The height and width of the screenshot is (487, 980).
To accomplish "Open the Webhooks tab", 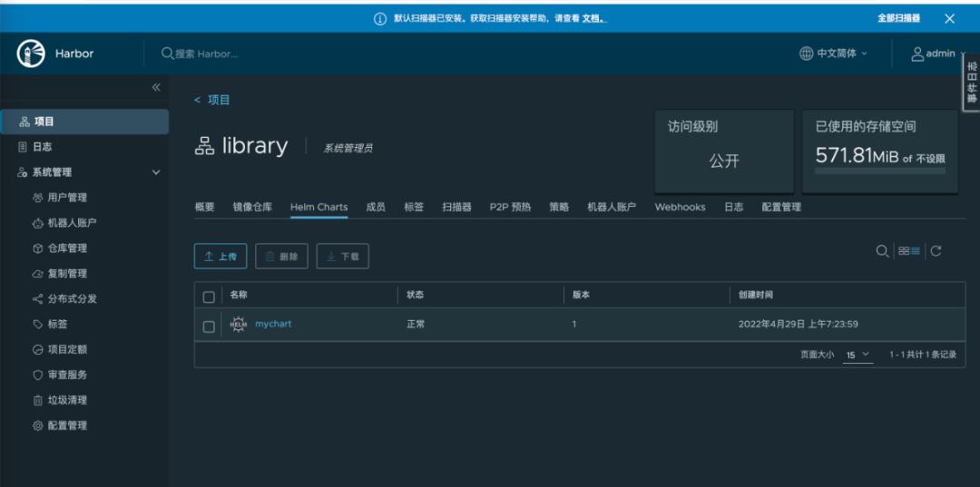I will tap(680, 208).
